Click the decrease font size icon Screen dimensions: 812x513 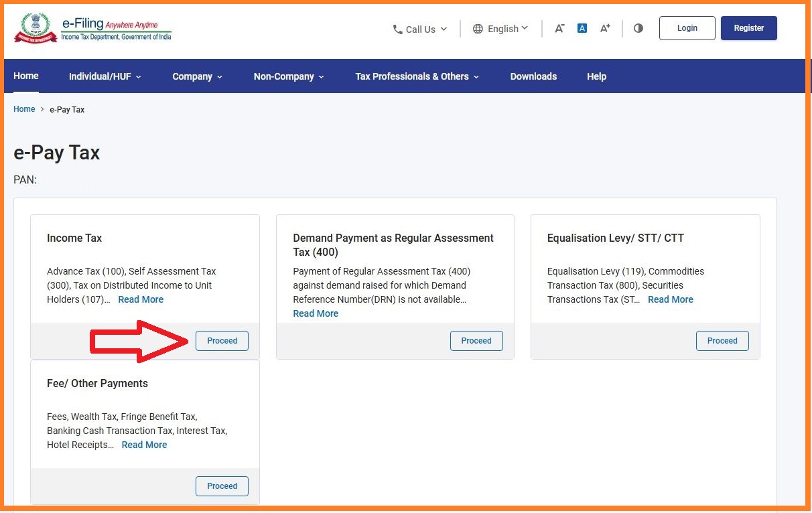[x=559, y=28]
